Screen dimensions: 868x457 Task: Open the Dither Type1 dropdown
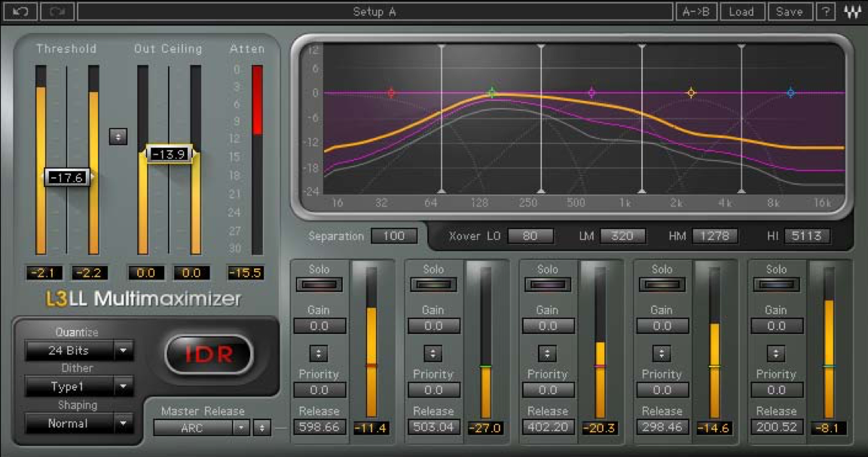tap(79, 387)
